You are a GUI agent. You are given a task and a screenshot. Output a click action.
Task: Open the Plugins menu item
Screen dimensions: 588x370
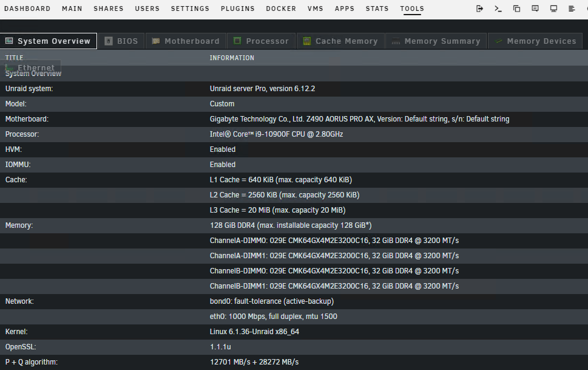238,9
